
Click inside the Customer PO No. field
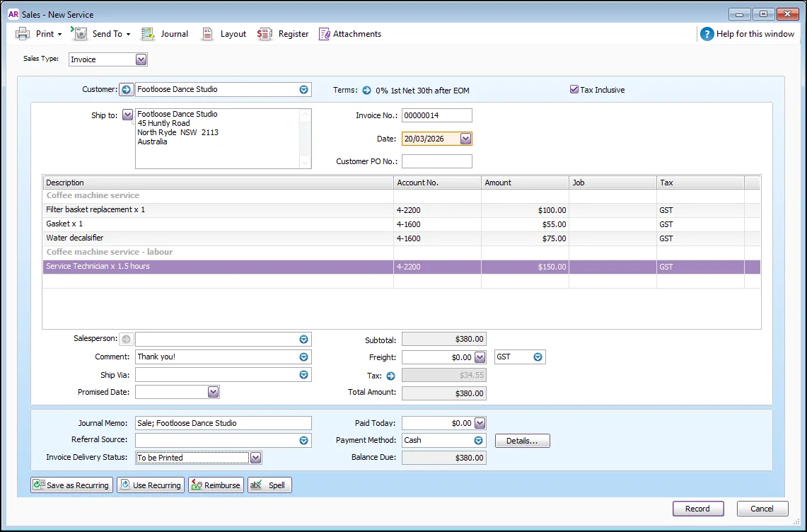click(x=436, y=161)
